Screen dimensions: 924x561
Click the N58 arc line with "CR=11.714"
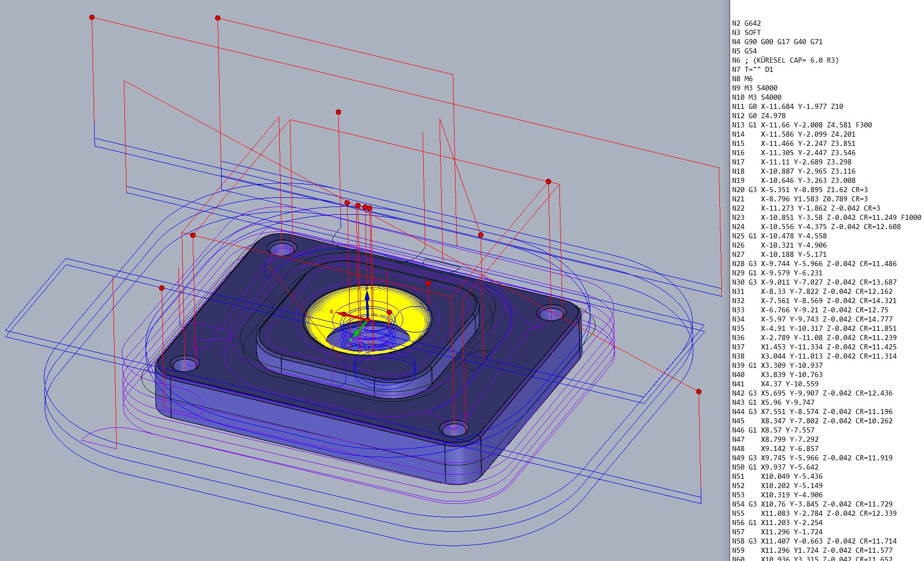814,541
